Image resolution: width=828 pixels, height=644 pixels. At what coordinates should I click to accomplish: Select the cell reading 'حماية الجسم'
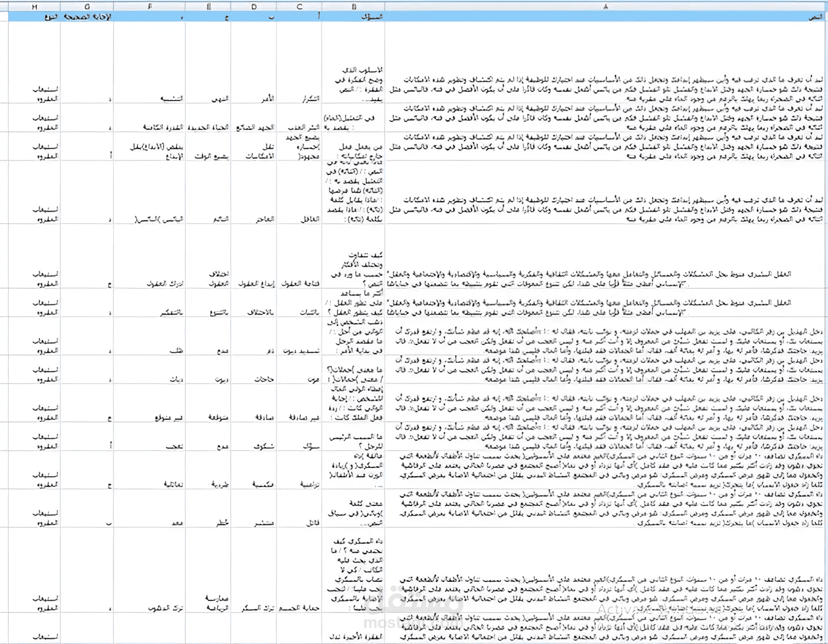(x=299, y=570)
